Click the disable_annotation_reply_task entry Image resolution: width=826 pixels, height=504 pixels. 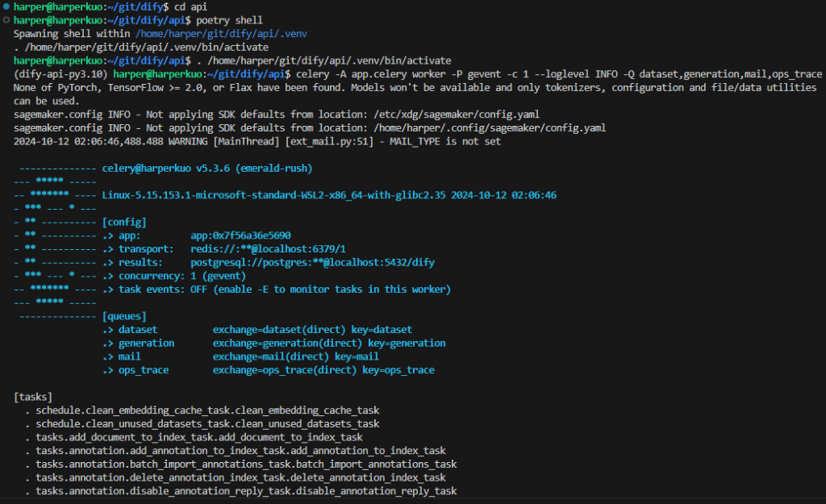pos(246,491)
